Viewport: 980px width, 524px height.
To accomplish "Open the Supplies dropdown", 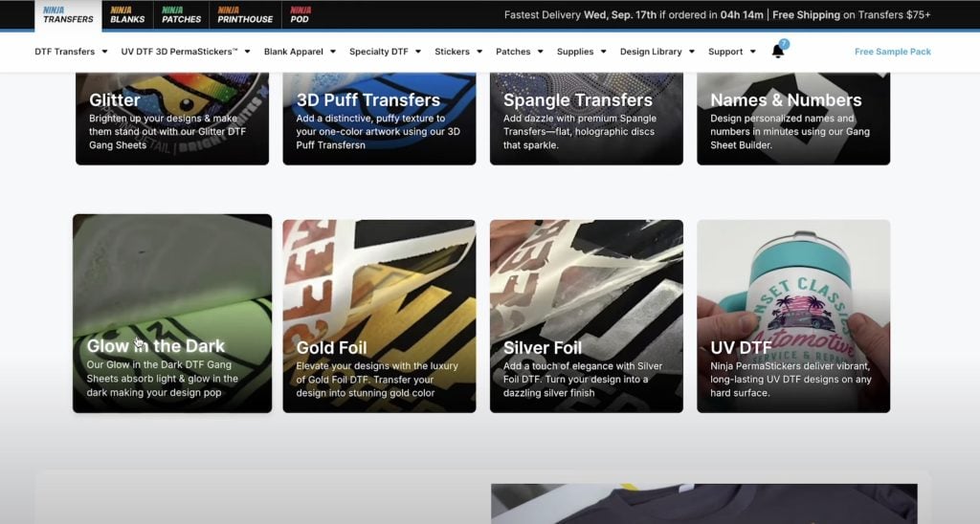I will point(581,52).
